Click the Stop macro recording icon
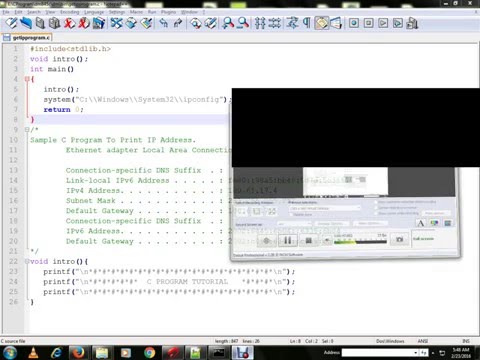 [368, 23]
